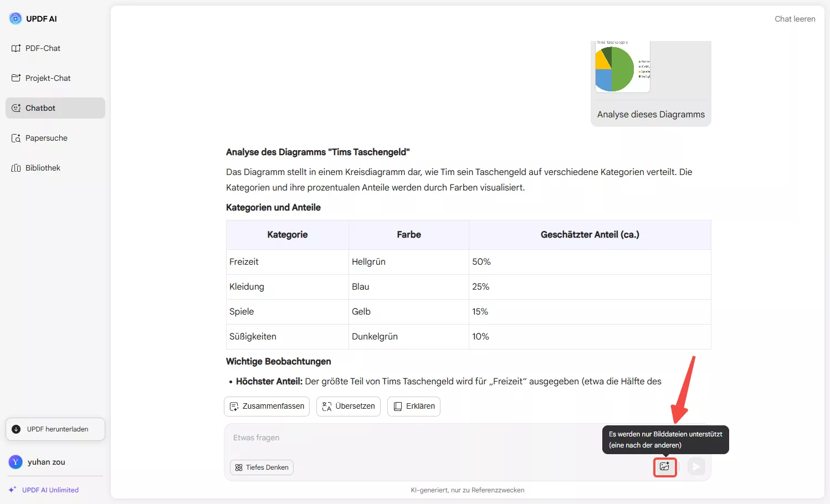Click the download icon beside UPDF herunterladen
The width and height of the screenshot is (830, 504).
(17, 429)
